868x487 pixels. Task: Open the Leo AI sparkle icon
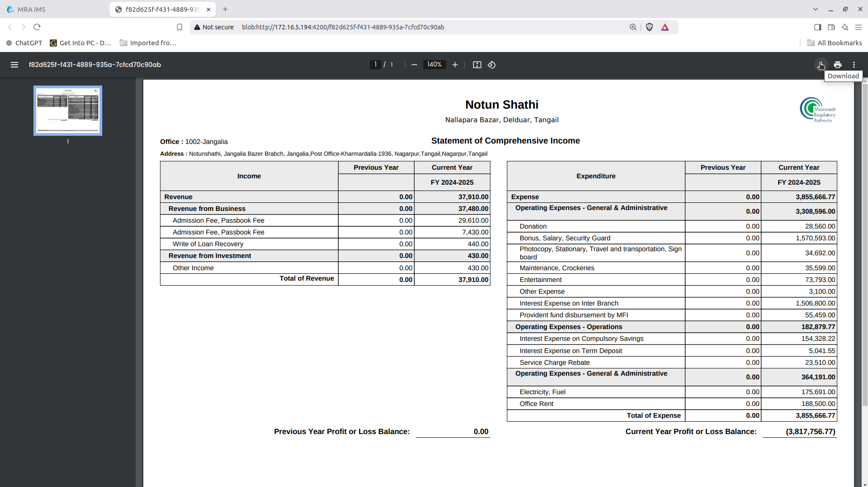(x=845, y=27)
